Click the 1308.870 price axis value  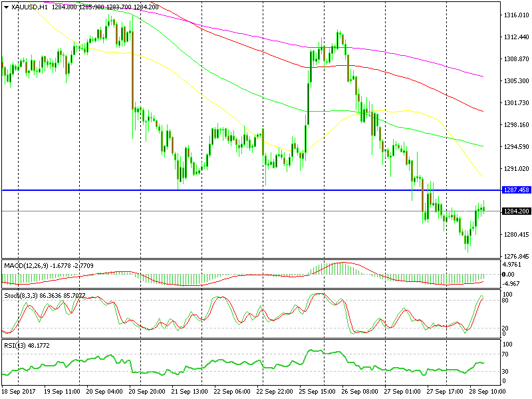(517, 59)
